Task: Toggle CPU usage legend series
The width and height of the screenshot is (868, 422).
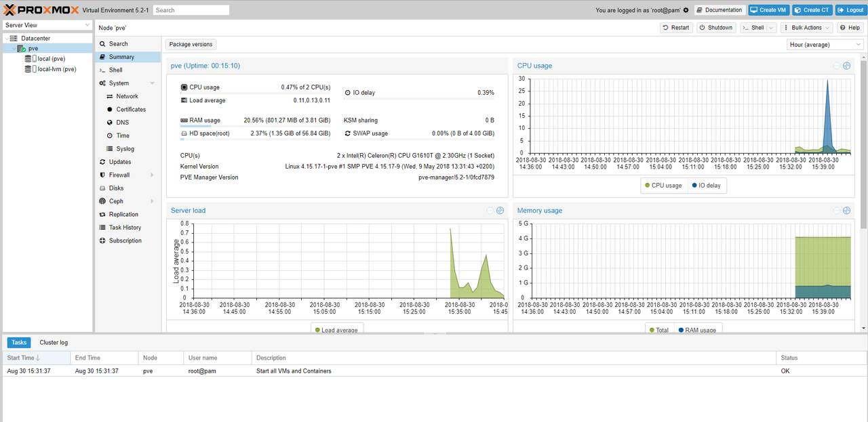Action: pyautogui.click(x=663, y=186)
